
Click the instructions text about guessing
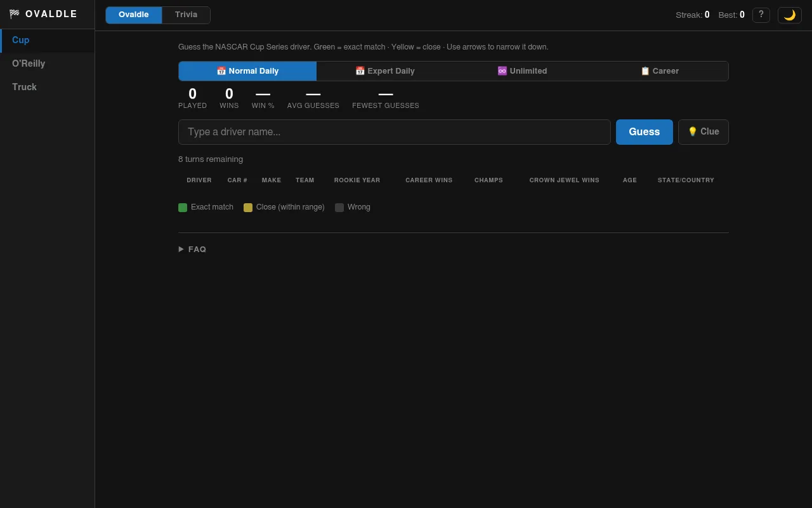[363, 47]
